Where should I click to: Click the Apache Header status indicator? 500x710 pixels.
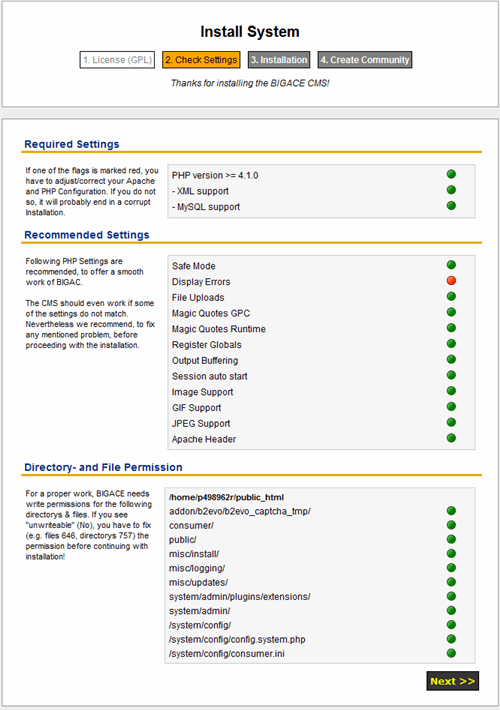click(x=451, y=438)
